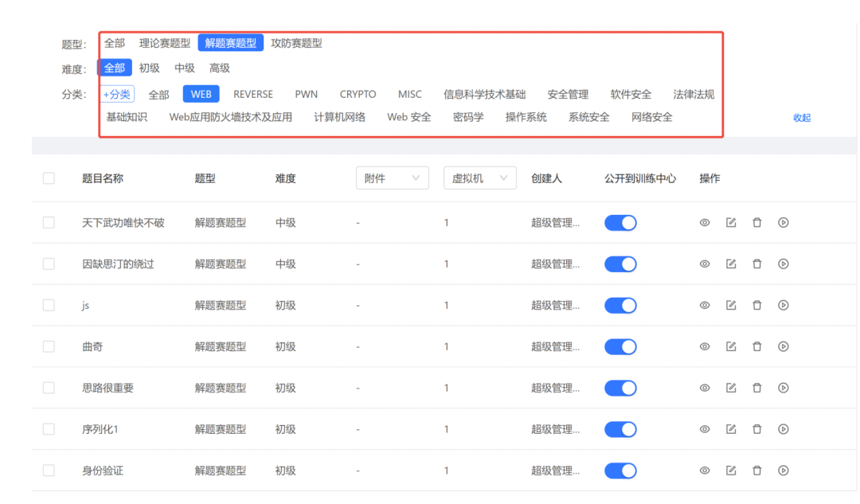
Task: Collapse filters using 收起 link
Action: [803, 118]
